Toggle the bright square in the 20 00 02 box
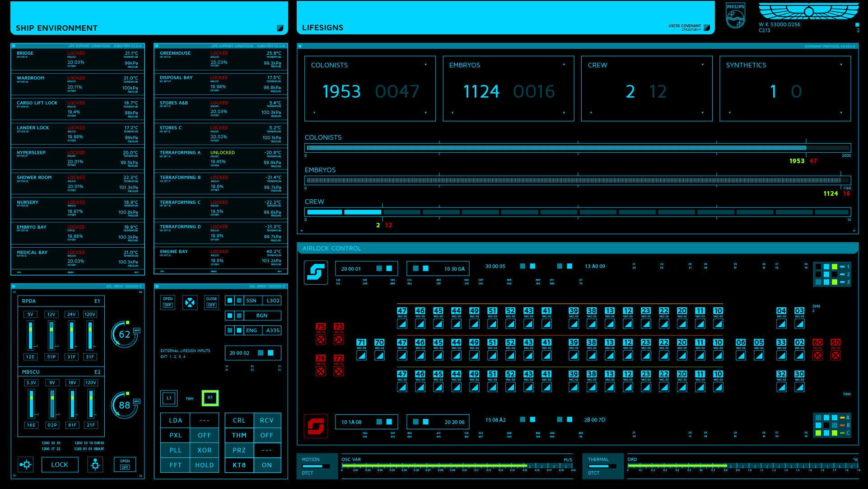 tap(271, 353)
